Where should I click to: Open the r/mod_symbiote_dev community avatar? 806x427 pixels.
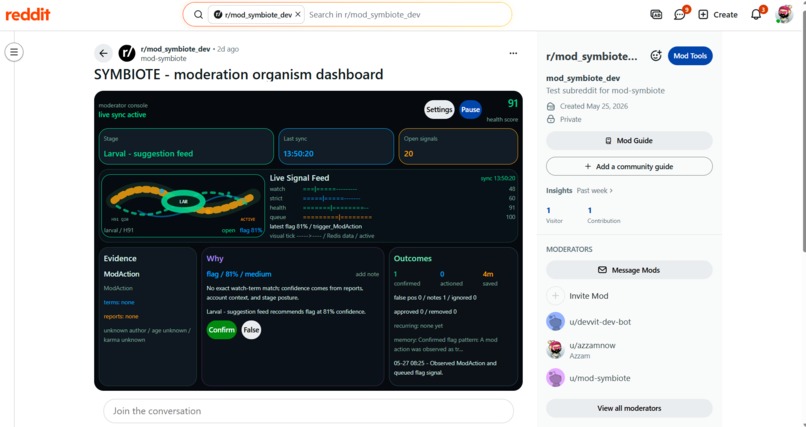tap(127, 53)
